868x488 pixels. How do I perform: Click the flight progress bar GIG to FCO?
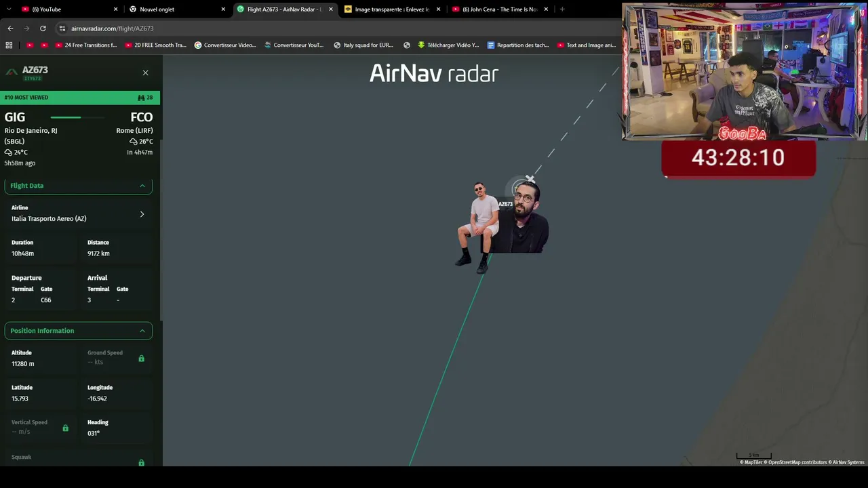click(78, 118)
